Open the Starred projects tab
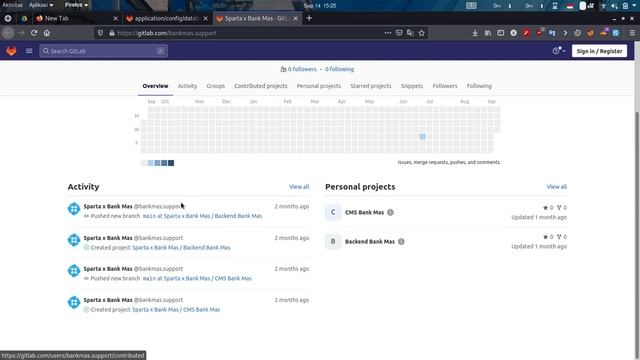This screenshot has width=640, height=360. point(371,86)
